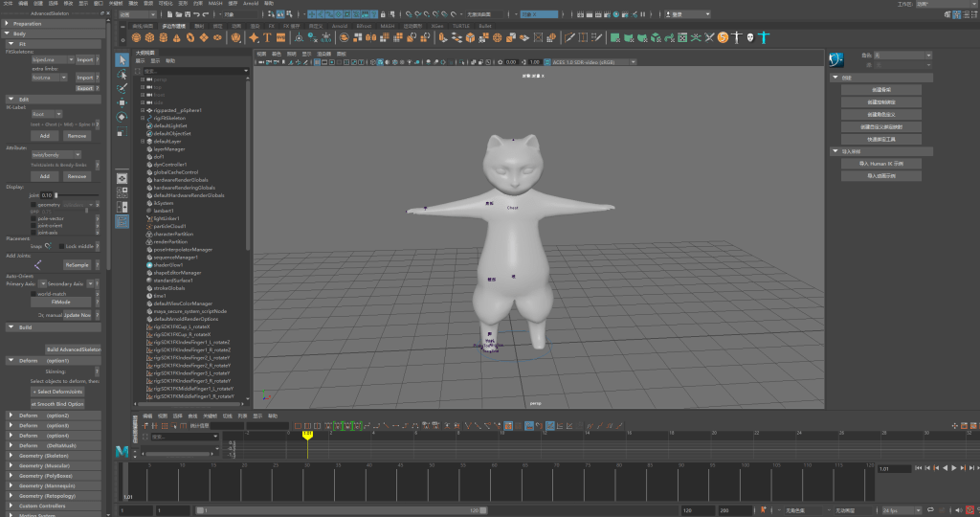The image size is (980, 517).
Task: Enable the pole-vector display checkbox
Action: (x=33, y=218)
